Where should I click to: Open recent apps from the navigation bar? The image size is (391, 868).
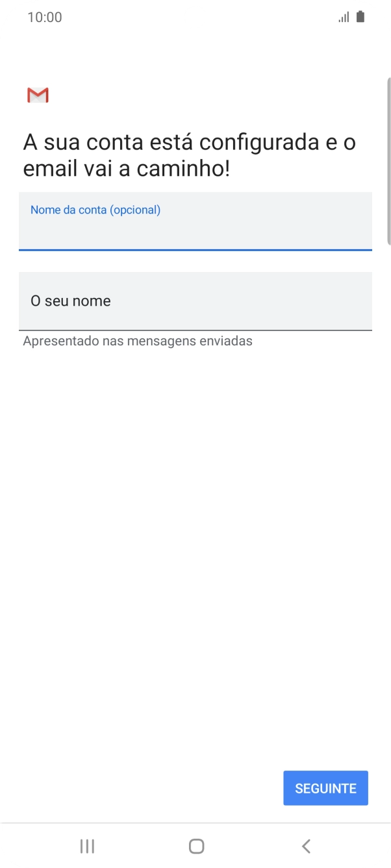86,846
